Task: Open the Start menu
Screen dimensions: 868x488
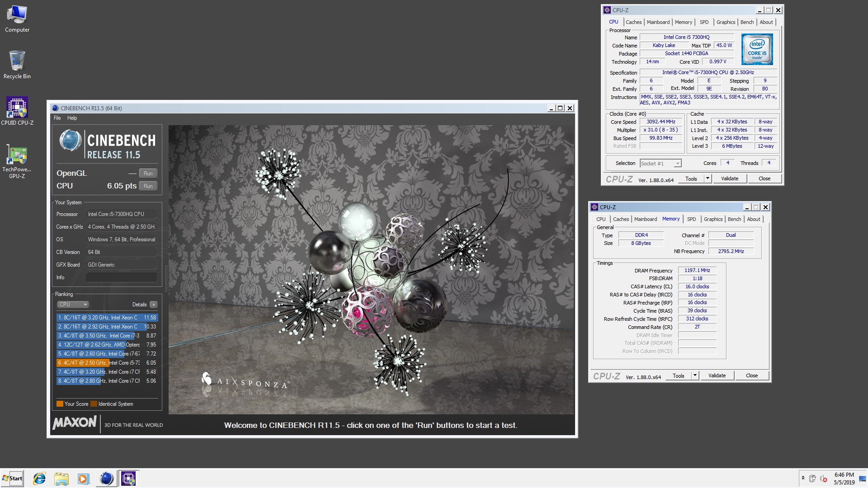Action: (12, 479)
